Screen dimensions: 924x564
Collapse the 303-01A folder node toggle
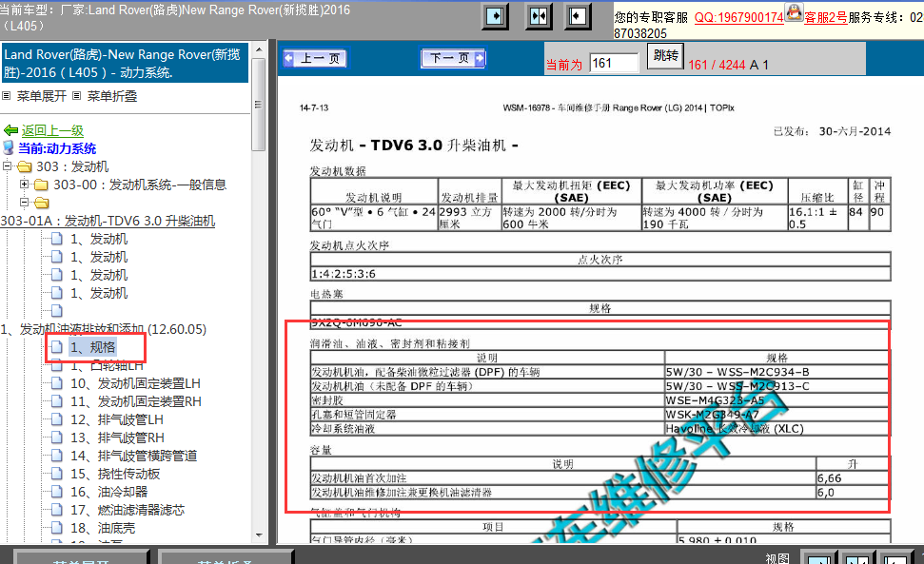[x=24, y=203]
